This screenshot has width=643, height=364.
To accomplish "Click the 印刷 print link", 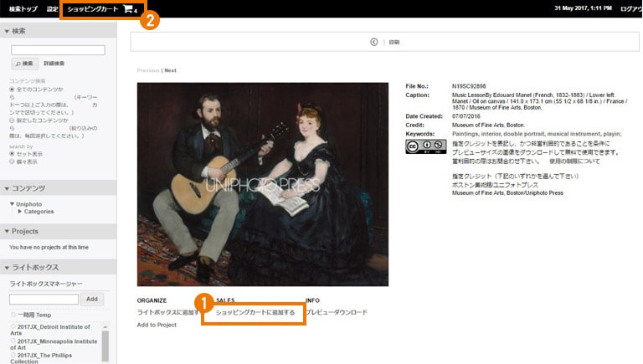I will point(394,42).
